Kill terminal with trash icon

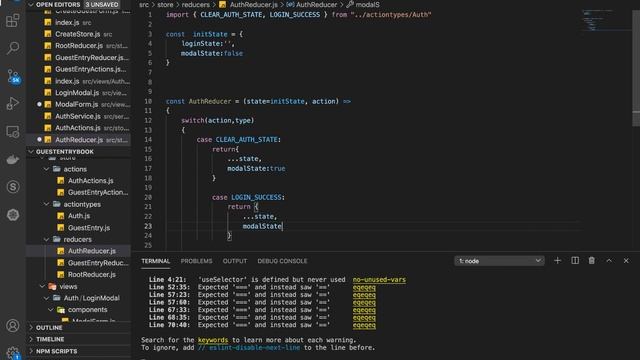pos(591,260)
